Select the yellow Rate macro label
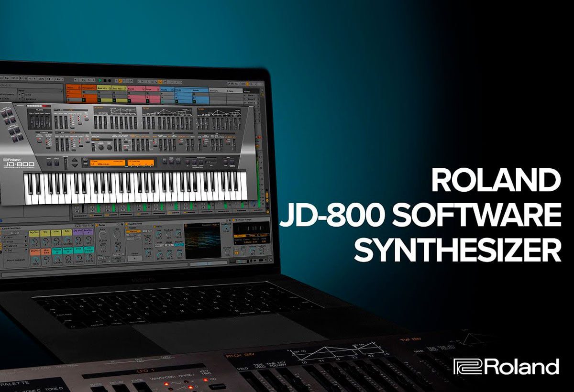 66,233
